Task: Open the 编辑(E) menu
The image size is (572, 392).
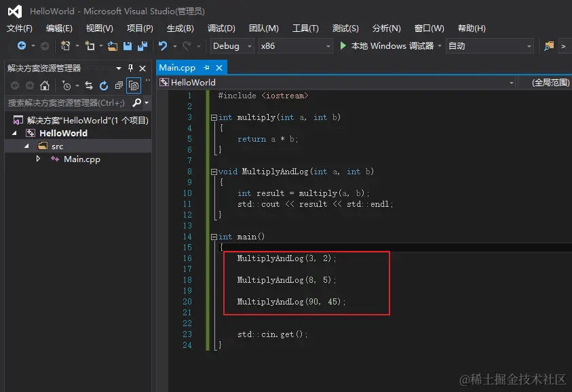Action: (59, 28)
